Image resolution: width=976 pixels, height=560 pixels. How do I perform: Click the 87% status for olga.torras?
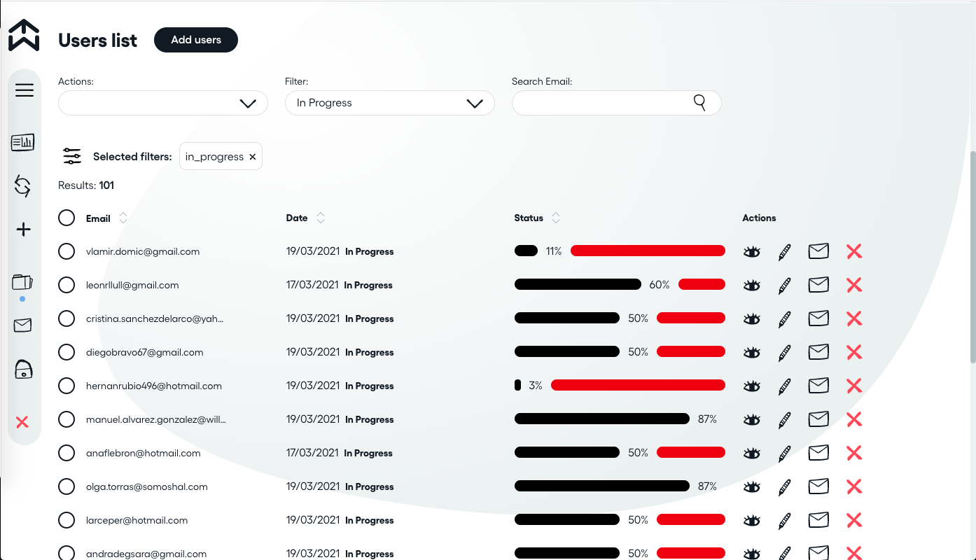pos(707,486)
